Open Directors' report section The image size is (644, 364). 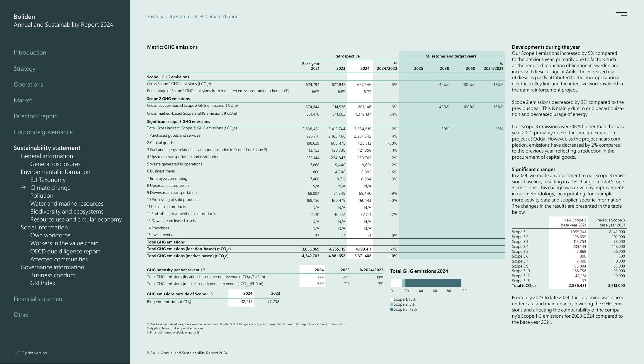click(35, 116)
